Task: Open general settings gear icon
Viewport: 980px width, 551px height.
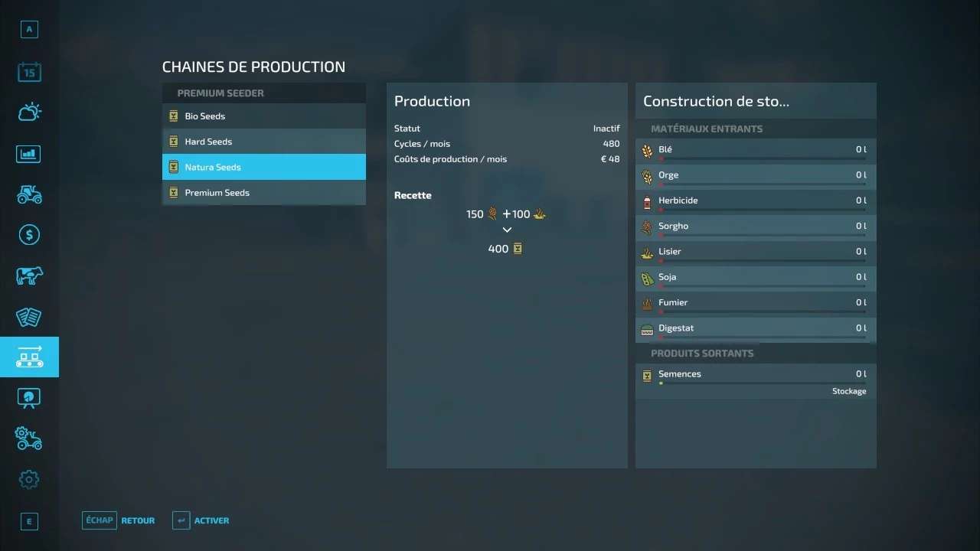Action: click(29, 480)
